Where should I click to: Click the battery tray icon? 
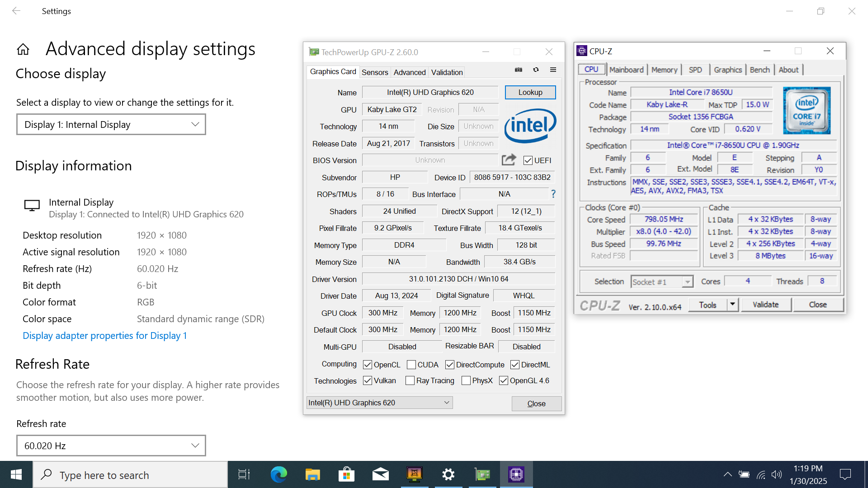(x=744, y=474)
